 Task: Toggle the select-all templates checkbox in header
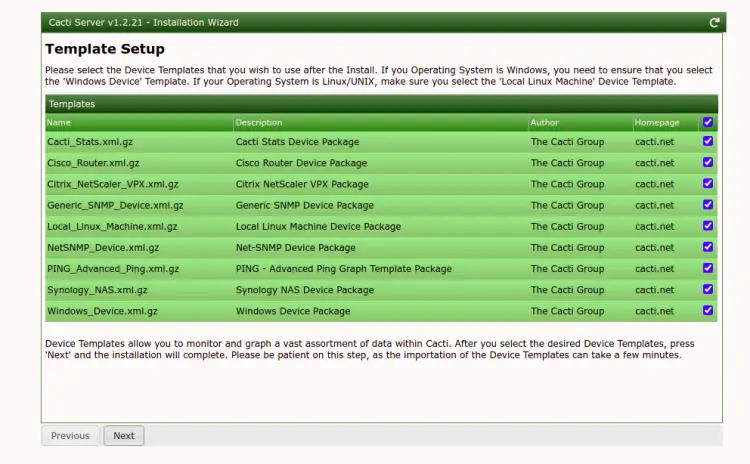click(708, 122)
